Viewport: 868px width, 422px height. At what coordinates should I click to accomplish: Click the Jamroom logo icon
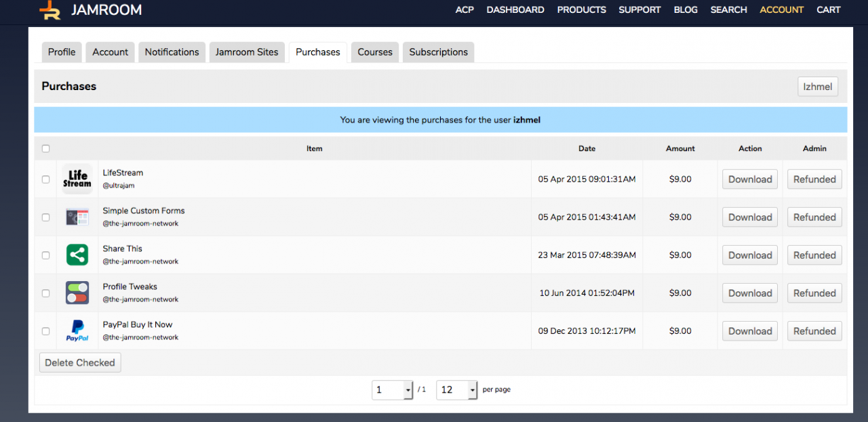pyautogui.click(x=50, y=10)
